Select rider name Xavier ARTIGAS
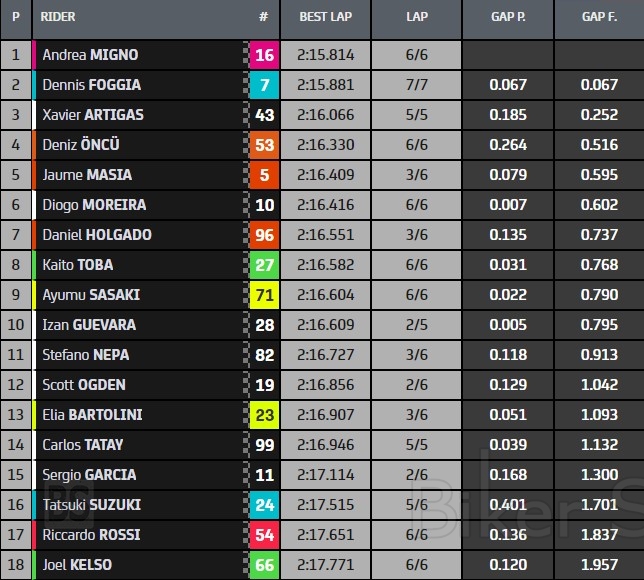The image size is (644, 580). tap(93, 115)
